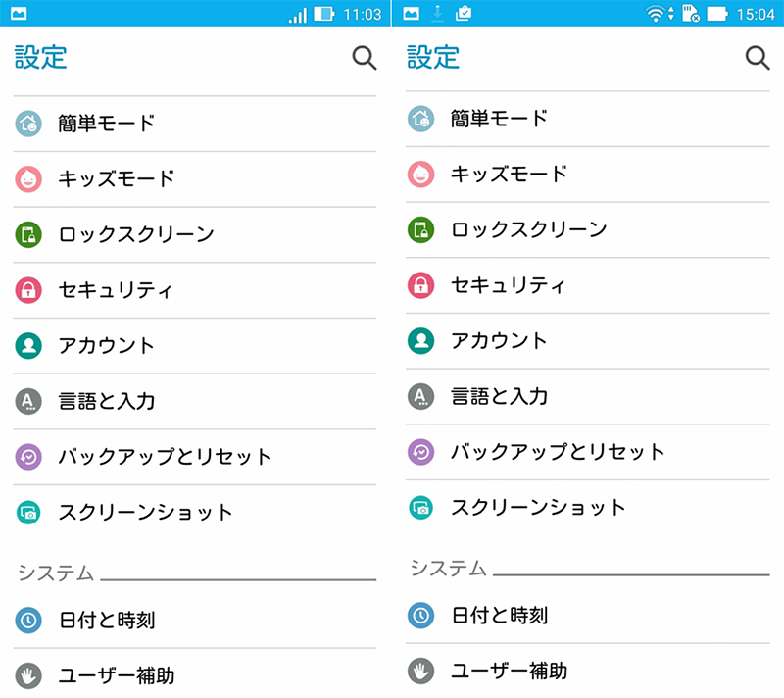The width and height of the screenshot is (784, 698).
Task: Tap search magnifier on the 15:04 screen
Action: point(757,57)
